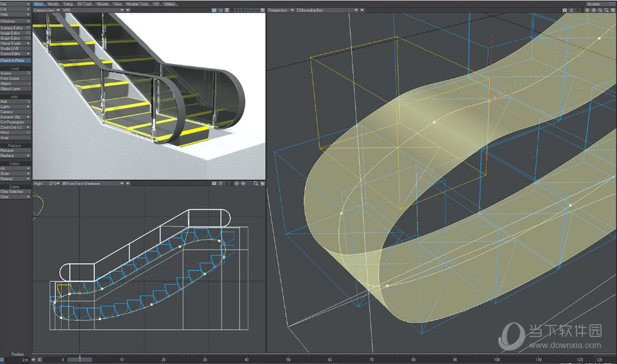Click frame 50 on the timeline
Viewport: 617px width, 364px height.
coord(288,360)
